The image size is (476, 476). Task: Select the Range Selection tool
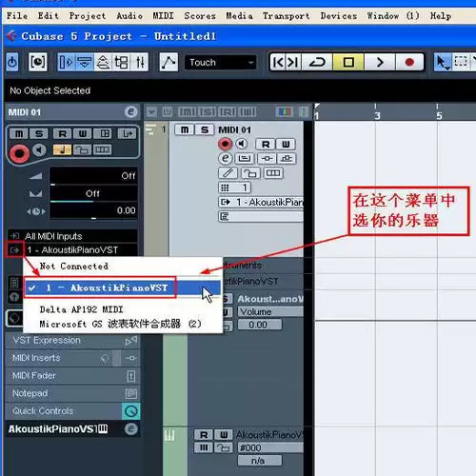461,62
